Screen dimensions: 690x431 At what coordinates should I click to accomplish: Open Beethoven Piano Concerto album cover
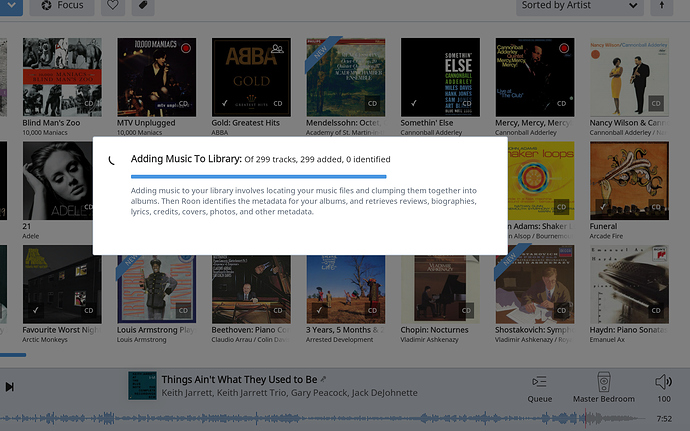[x=251, y=289]
